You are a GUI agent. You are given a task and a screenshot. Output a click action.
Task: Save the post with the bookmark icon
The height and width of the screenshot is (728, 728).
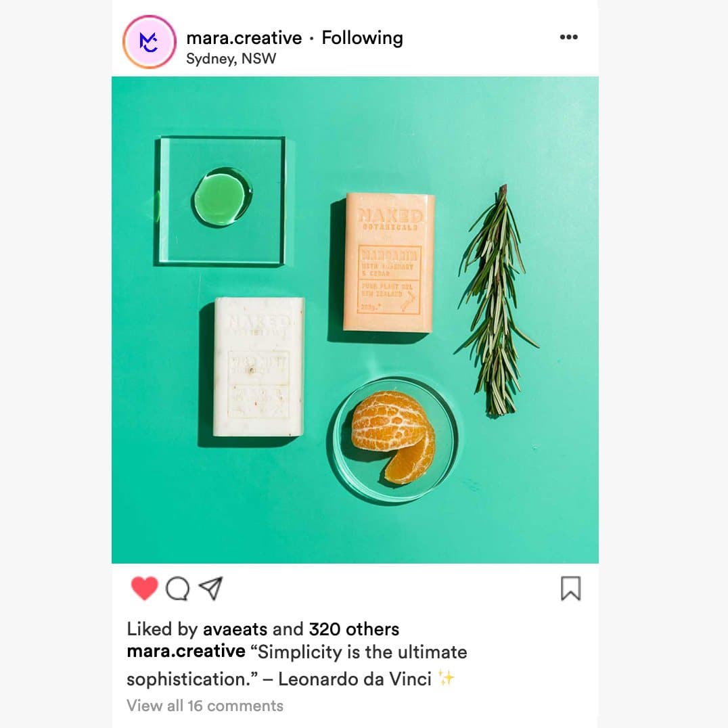tap(570, 588)
